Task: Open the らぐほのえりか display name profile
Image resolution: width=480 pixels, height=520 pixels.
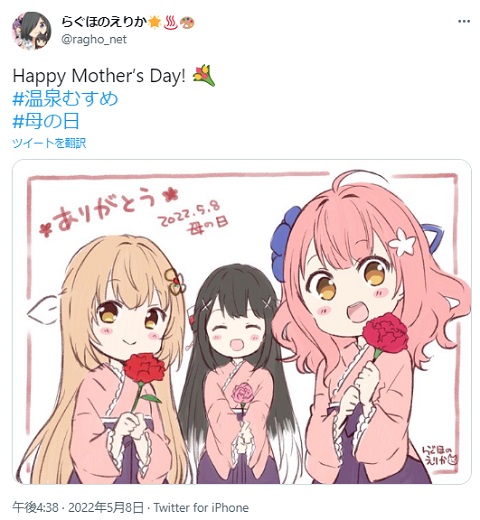Action: [104, 22]
